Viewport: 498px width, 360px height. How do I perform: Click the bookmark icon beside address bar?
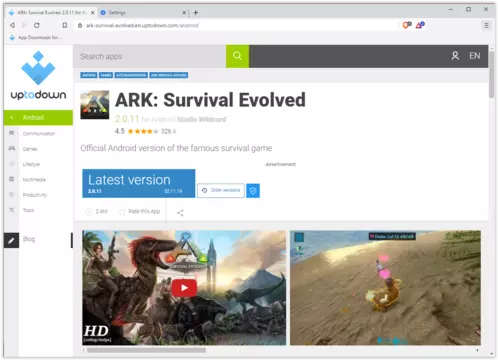pyautogui.click(x=65, y=25)
